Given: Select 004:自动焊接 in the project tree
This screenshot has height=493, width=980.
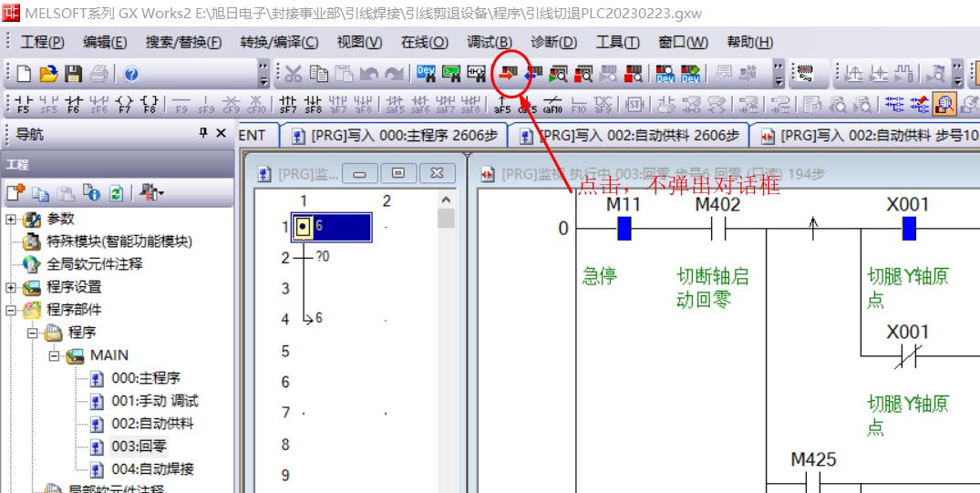Looking at the screenshot, I should pos(152,469).
